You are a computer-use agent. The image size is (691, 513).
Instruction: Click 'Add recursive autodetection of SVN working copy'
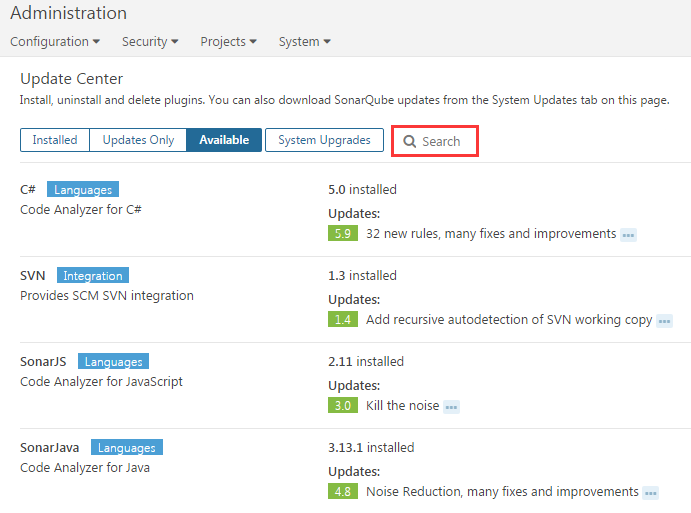(509, 320)
